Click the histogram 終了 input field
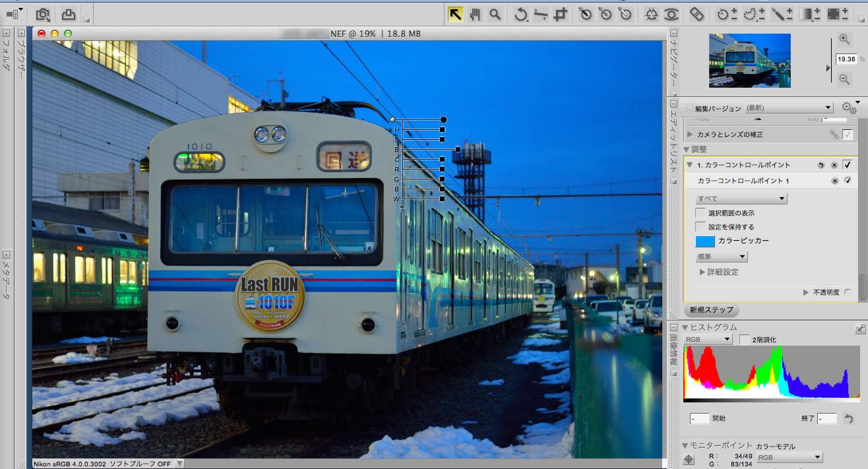Screen dimensions: 868x469 [x=826, y=419]
